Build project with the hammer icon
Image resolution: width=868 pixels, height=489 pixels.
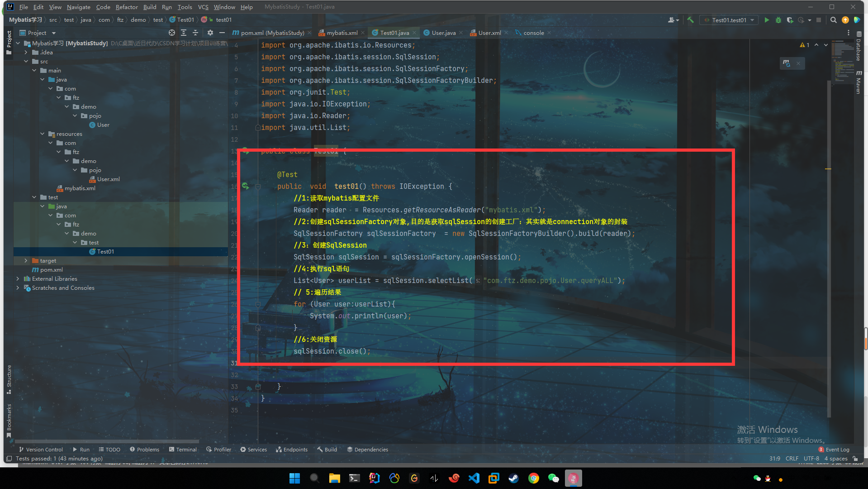click(691, 20)
